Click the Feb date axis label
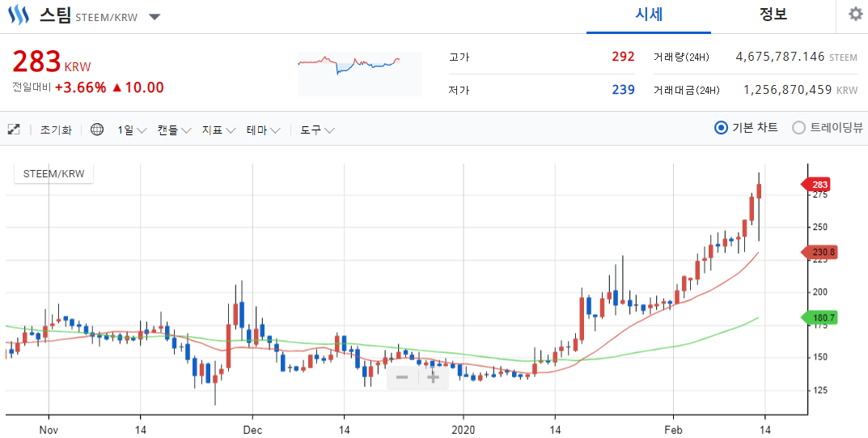The image size is (868, 438). [x=673, y=429]
